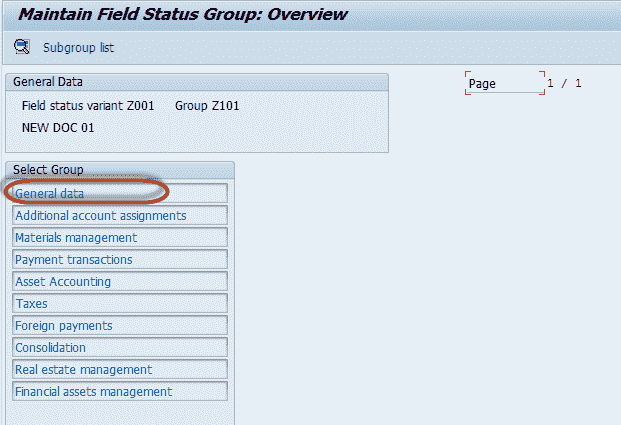Screen dimensions: 621x425
Task: Select the General data group
Action: coord(120,193)
